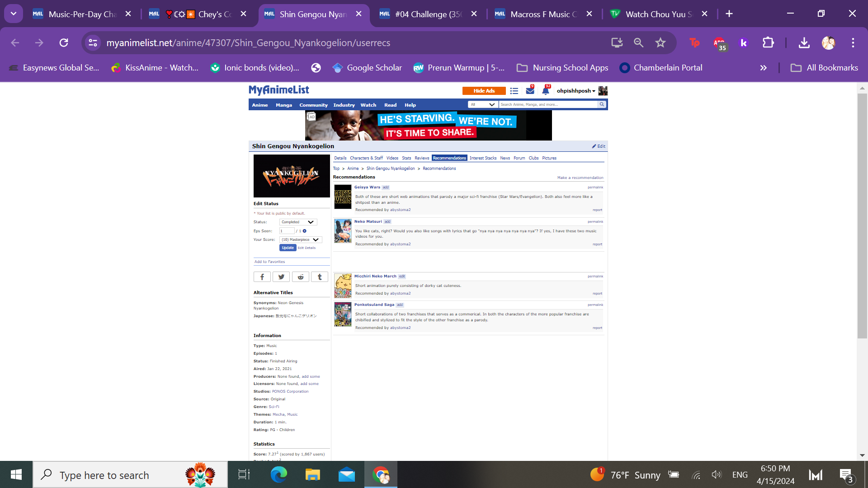Switch to the Reviews tab
Screen dimensions: 868x488
(x=421, y=158)
